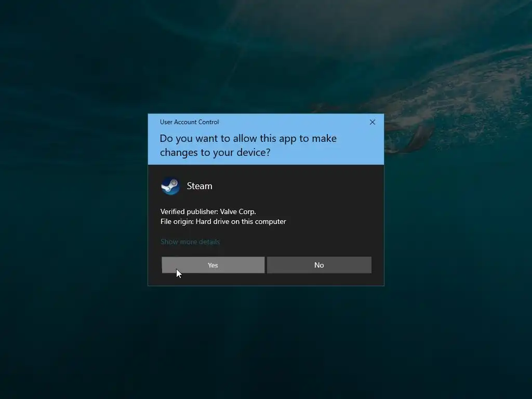Click the 'Do you want to allow this app' heading

tap(248, 145)
